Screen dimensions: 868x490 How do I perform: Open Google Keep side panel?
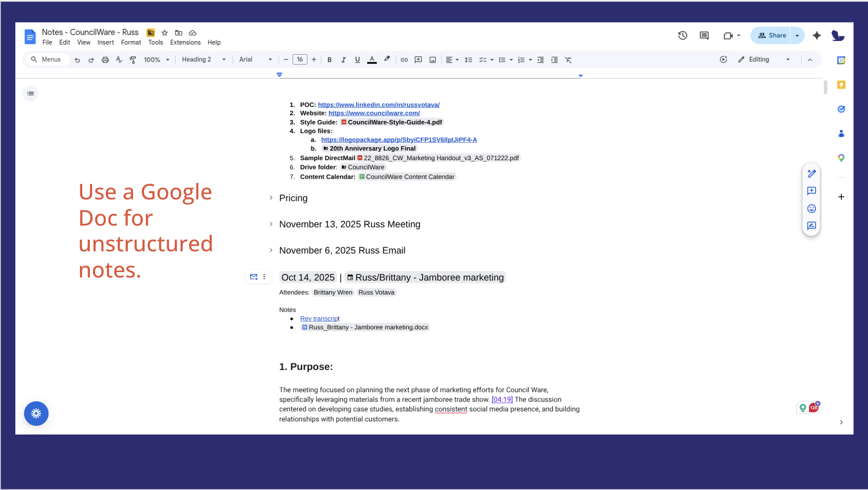(x=841, y=85)
